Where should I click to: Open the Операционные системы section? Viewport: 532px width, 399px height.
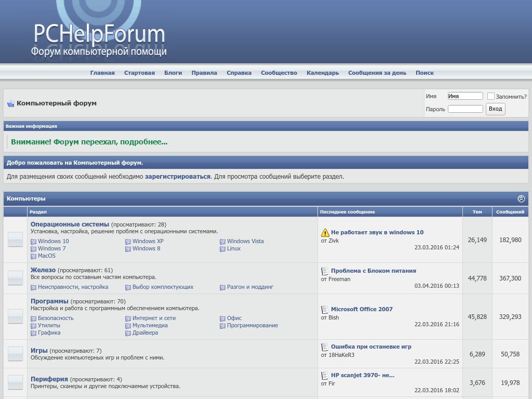coord(70,224)
